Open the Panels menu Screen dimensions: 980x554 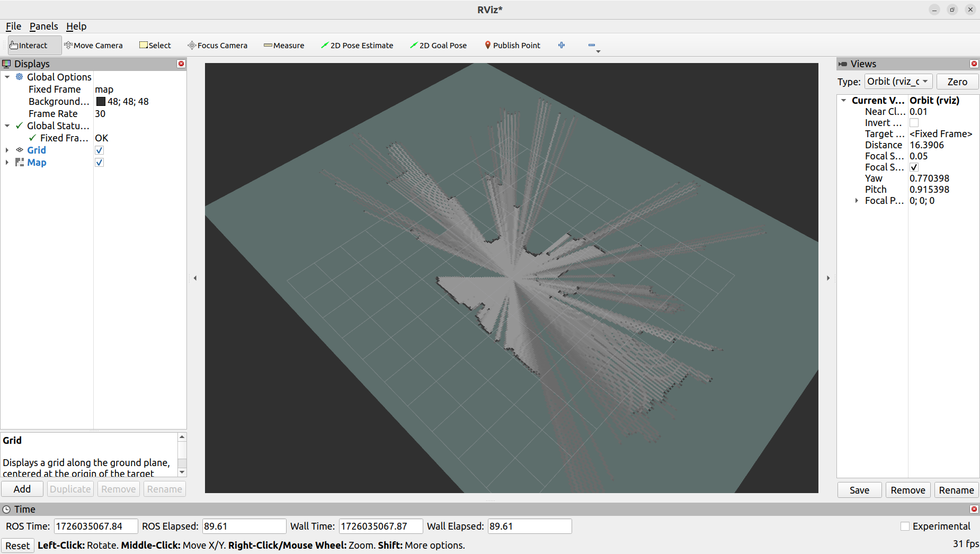click(43, 26)
